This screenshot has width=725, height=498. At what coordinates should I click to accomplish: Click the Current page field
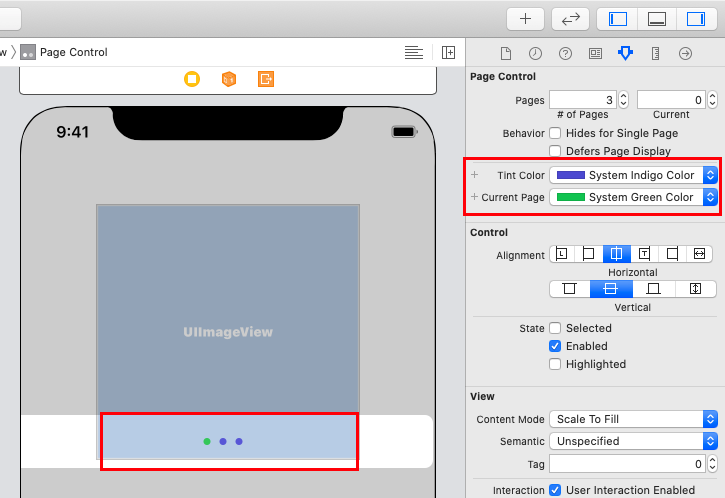tap(671, 100)
